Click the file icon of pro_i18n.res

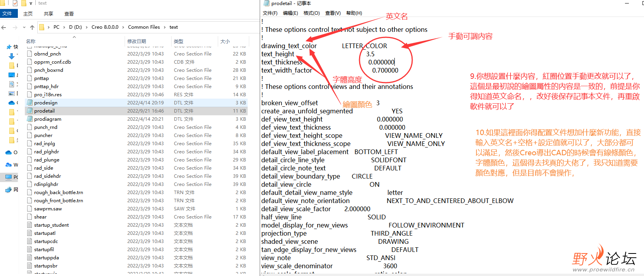(30, 95)
